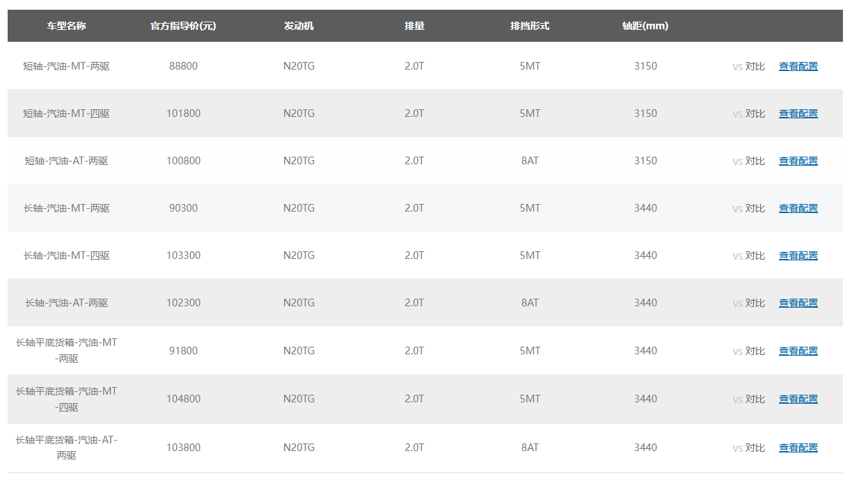Click 查看配置 in 长轴-汽油-MT-四驱 row
This screenshot has width=852, height=504.
[x=798, y=255]
